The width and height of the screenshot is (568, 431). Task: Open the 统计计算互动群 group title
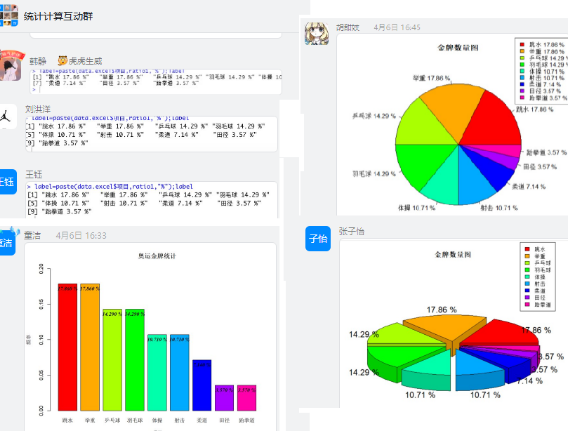pyautogui.click(x=58, y=16)
